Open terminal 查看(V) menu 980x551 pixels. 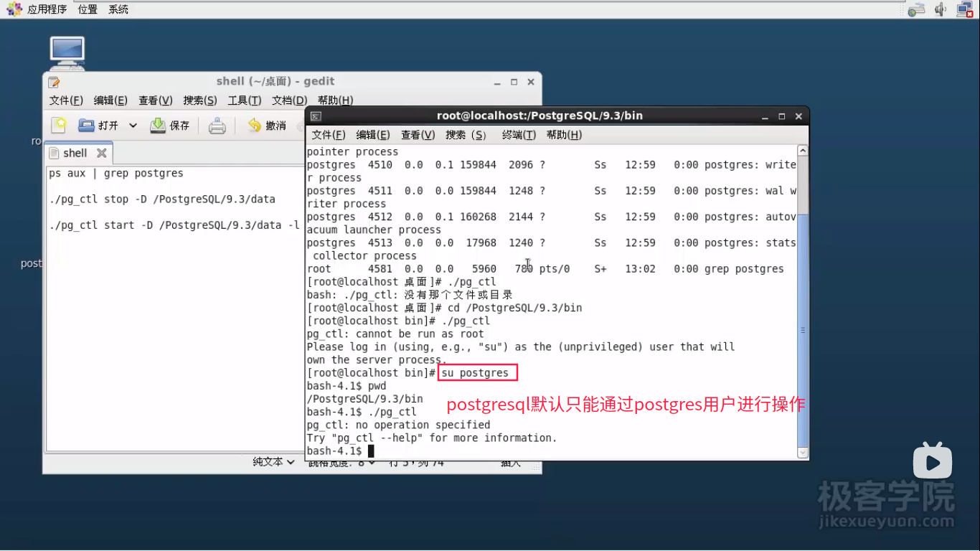coord(418,135)
